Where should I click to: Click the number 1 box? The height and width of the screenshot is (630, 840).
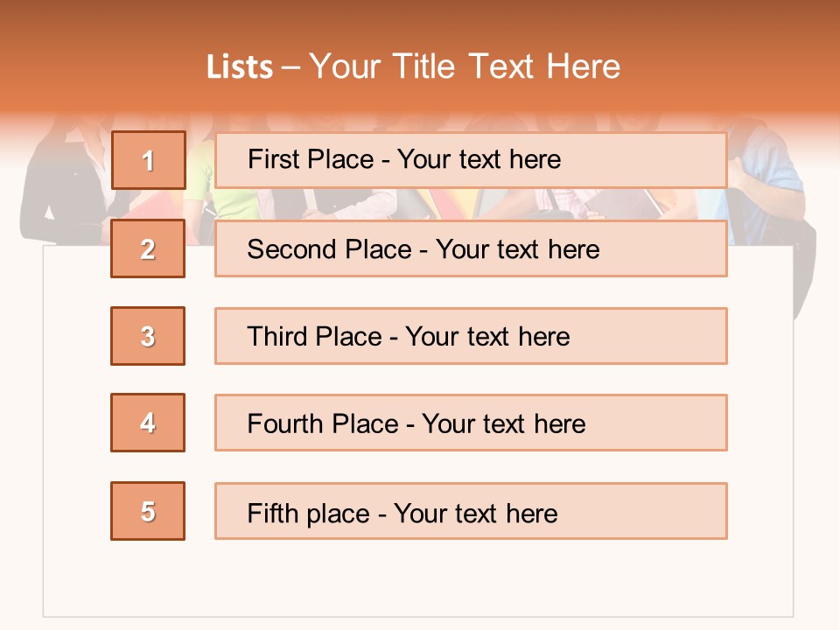[148, 160]
